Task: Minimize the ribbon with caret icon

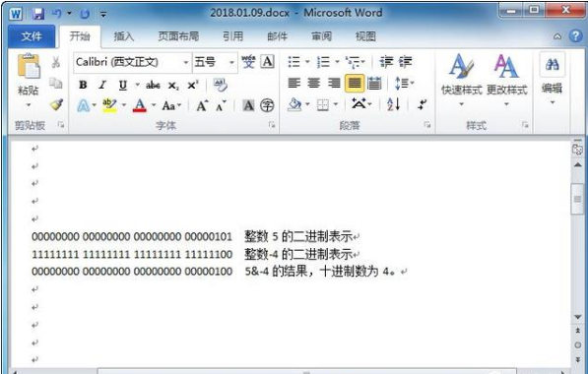Action: 557,36
